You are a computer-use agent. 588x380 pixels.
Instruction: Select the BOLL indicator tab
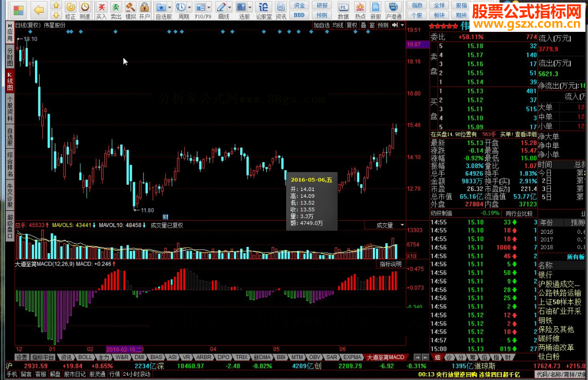pyautogui.click(x=85, y=357)
